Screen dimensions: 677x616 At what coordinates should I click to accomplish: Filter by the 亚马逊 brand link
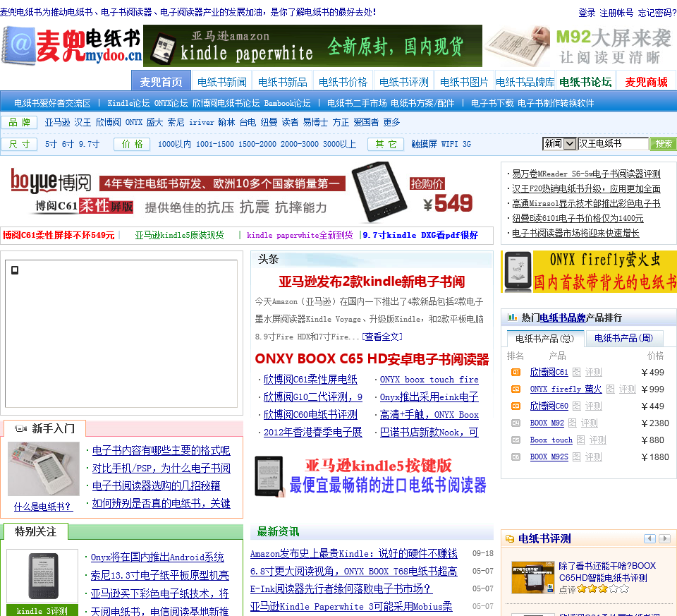tap(57, 122)
